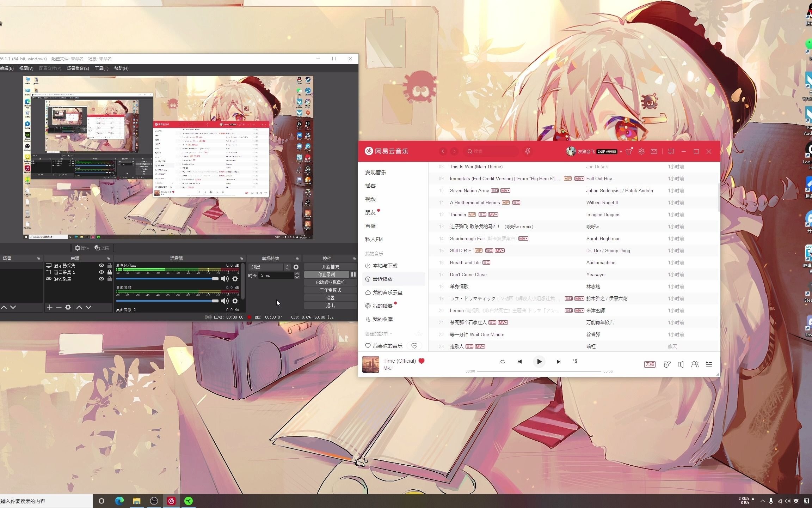The width and height of the screenshot is (812, 508).
Task: Click the listen-to-identify microphone icon
Action: [x=528, y=151]
